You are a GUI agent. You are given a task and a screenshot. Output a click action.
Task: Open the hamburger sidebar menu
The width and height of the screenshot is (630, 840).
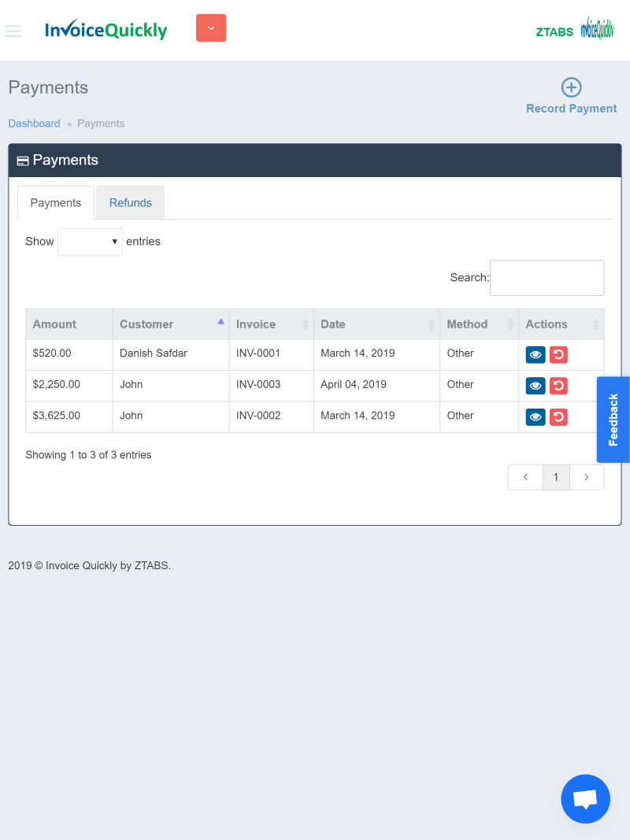tap(13, 31)
